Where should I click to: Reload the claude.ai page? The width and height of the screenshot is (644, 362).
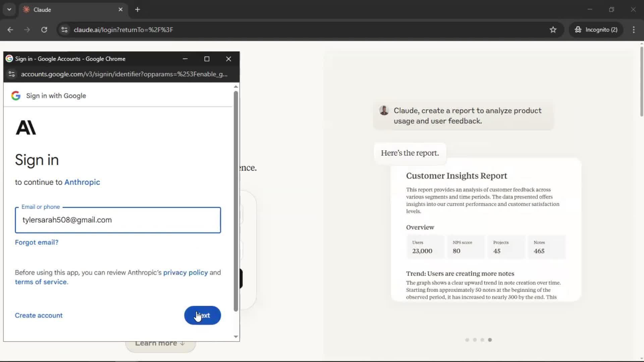tap(44, 29)
